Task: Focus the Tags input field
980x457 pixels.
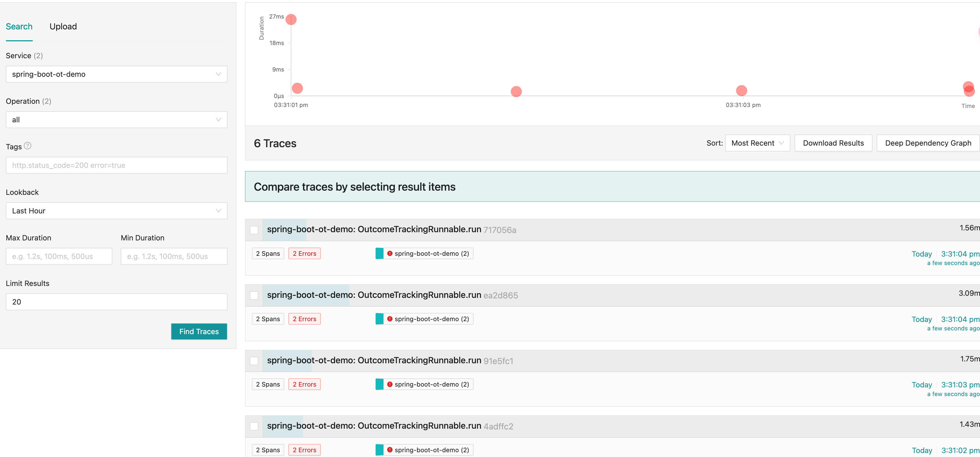Action: point(117,165)
